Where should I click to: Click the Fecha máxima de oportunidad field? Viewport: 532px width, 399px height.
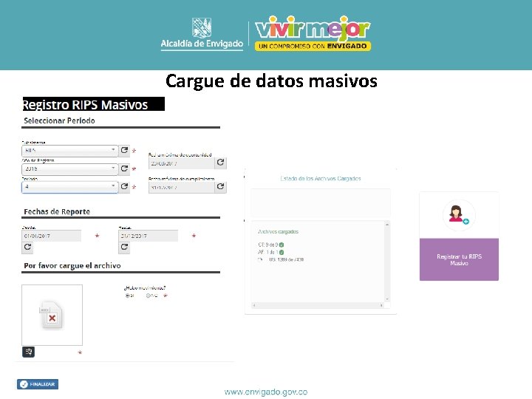(182, 163)
